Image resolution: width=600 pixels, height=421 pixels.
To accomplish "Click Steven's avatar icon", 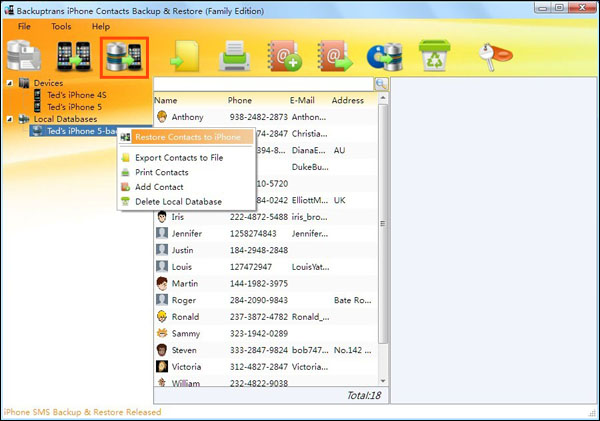I will click(162, 350).
